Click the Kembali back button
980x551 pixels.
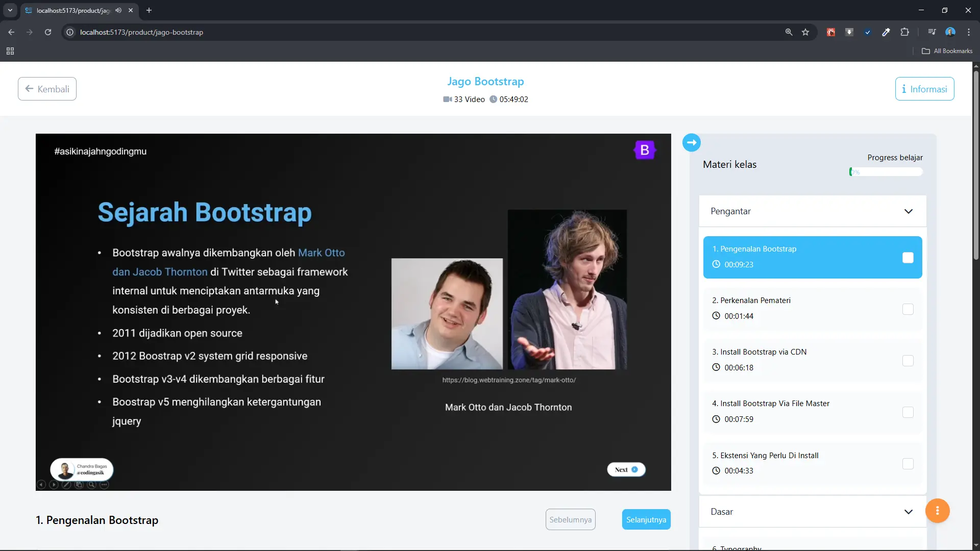tap(47, 89)
